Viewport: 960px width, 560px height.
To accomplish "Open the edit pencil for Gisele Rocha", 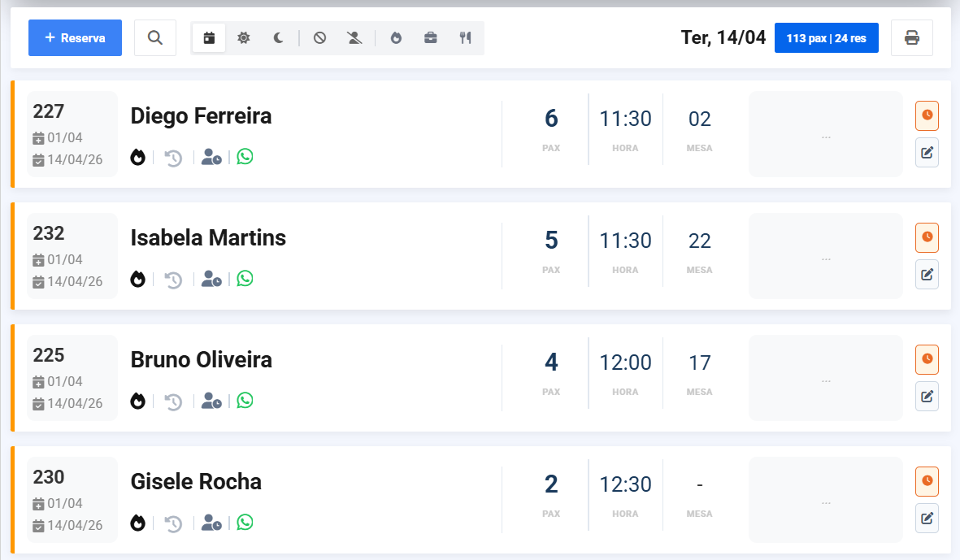I will pyautogui.click(x=927, y=518).
